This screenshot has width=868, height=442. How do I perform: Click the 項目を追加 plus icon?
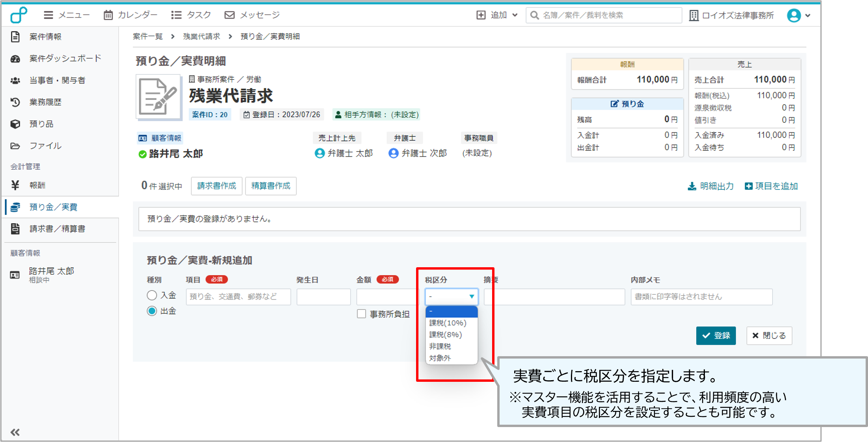pyautogui.click(x=748, y=186)
